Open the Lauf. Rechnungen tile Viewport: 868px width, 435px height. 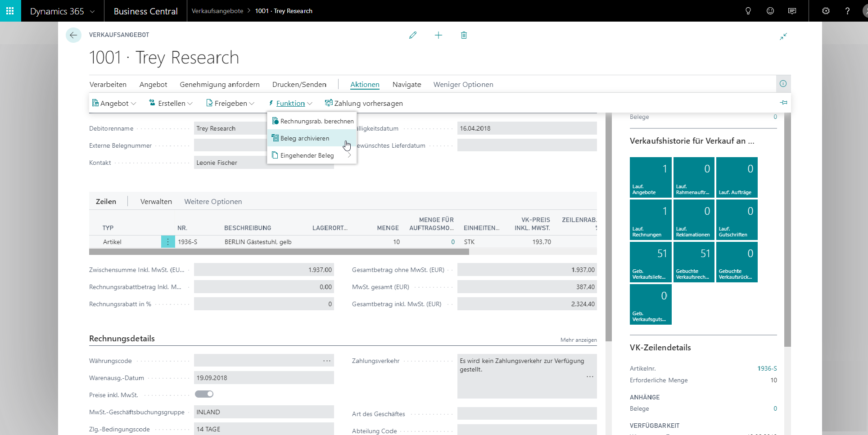point(651,220)
